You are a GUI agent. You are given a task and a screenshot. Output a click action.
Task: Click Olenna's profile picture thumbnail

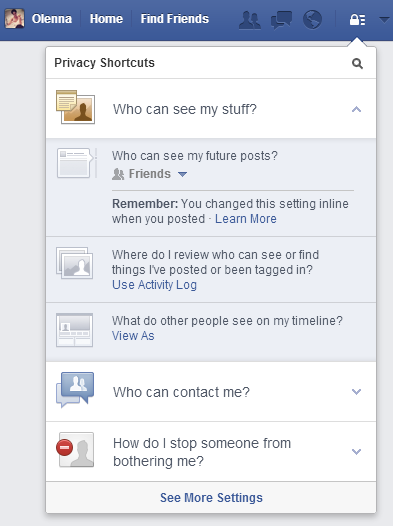coord(14,19)
